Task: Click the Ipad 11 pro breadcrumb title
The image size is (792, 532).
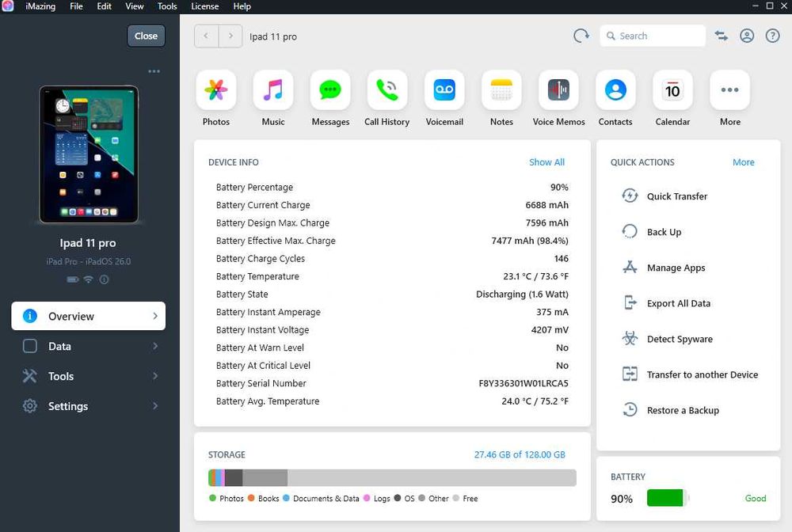Action: point(273,36)
